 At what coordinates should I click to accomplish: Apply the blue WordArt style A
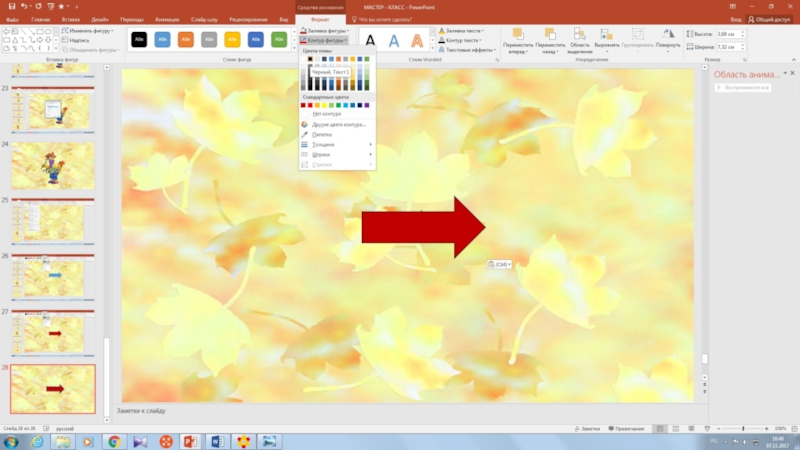(393, 40)
